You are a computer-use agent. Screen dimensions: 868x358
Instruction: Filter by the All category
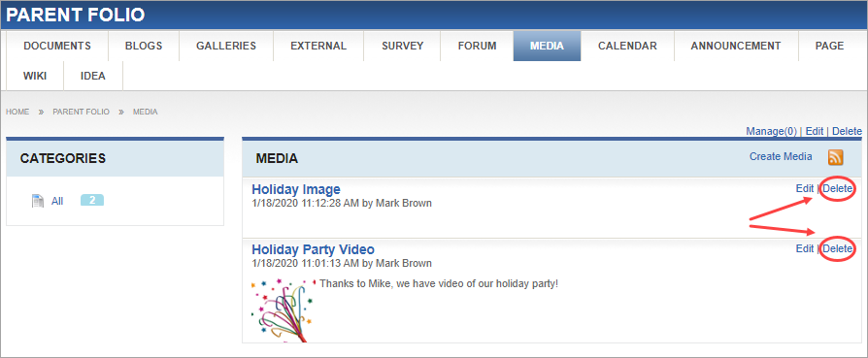57,201
